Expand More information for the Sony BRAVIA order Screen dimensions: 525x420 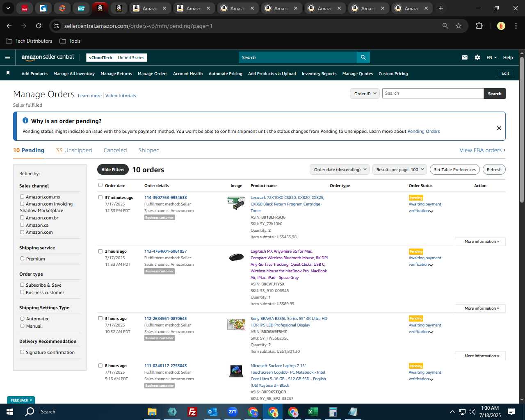click(480, 356)
